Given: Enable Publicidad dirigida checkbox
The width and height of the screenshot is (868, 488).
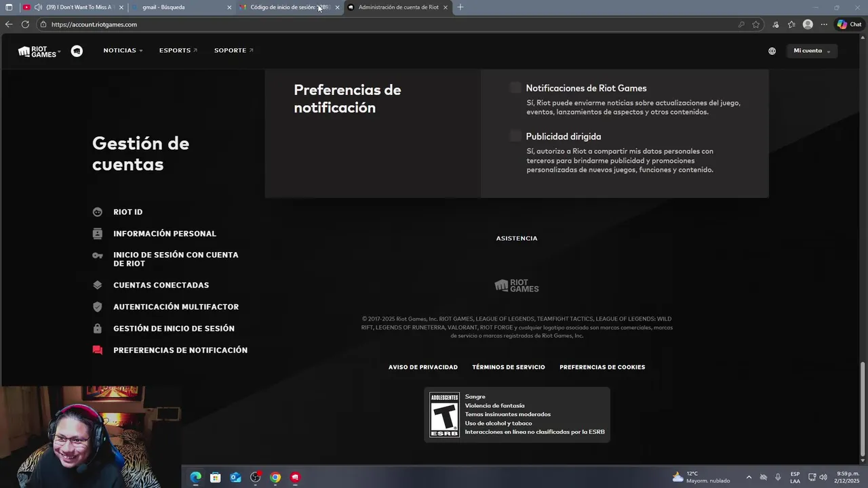Looking at the screenshot, I should coord(515,136).
